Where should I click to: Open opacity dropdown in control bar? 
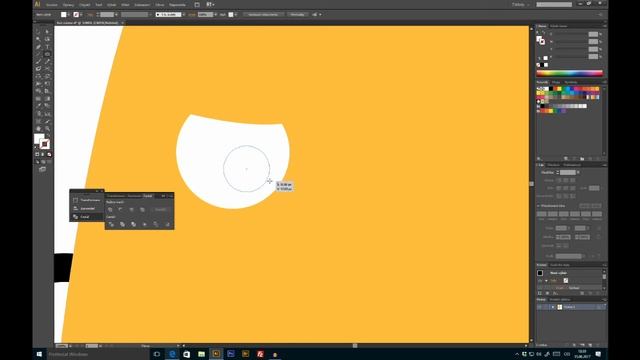tap(216, 15)
